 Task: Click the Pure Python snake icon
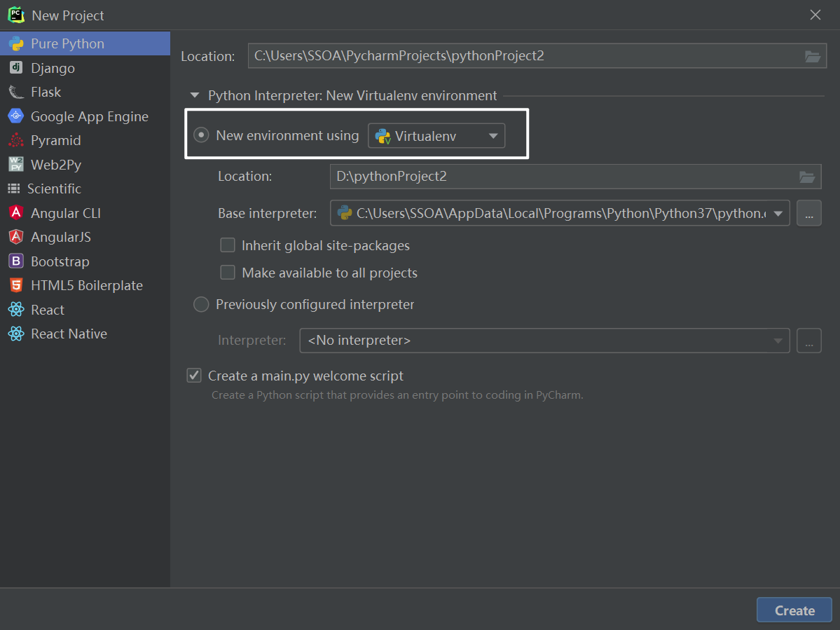coord(16,44)
